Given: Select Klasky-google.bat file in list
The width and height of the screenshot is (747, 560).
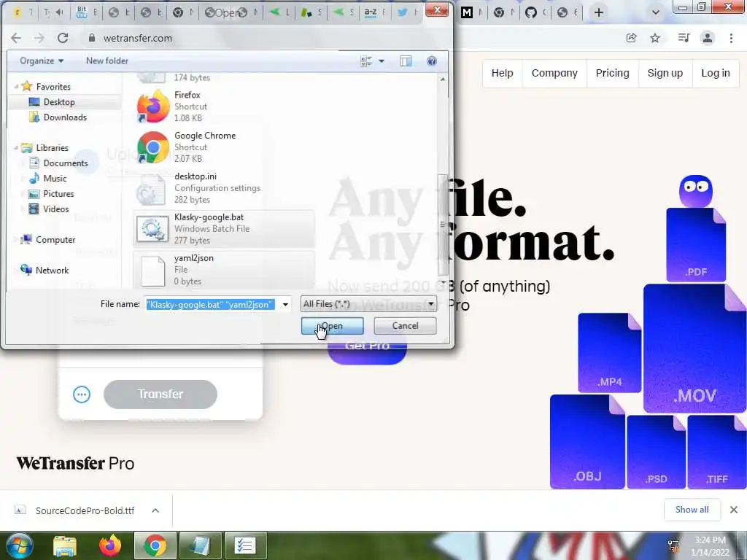Looking at the screenshot, I should click(x=224, y=228).
